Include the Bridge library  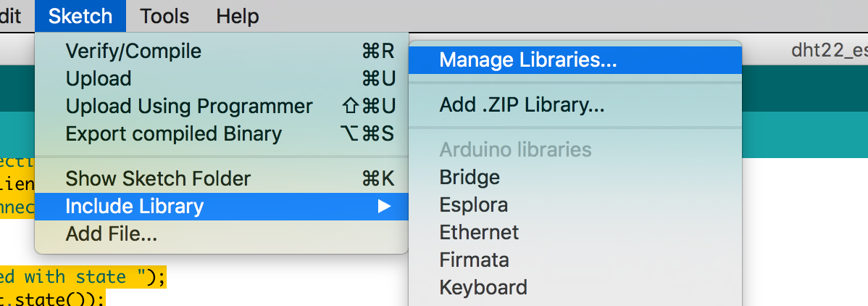click(470, 177)
